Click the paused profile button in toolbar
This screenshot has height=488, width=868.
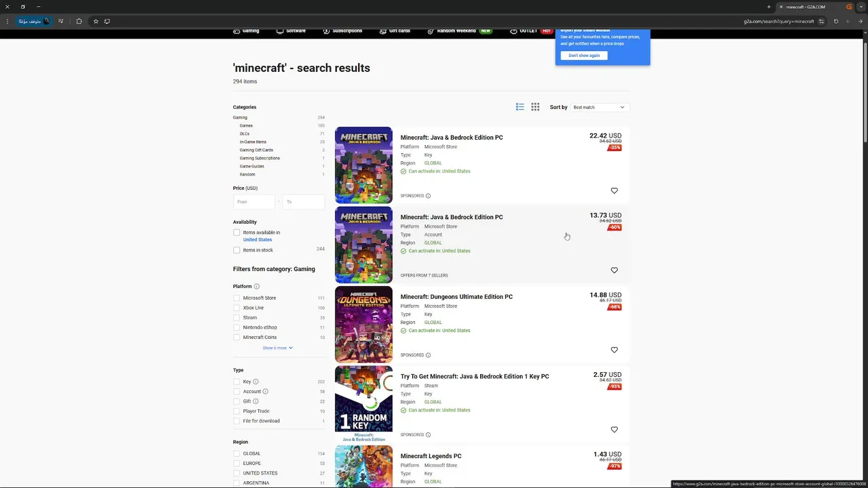34,21
